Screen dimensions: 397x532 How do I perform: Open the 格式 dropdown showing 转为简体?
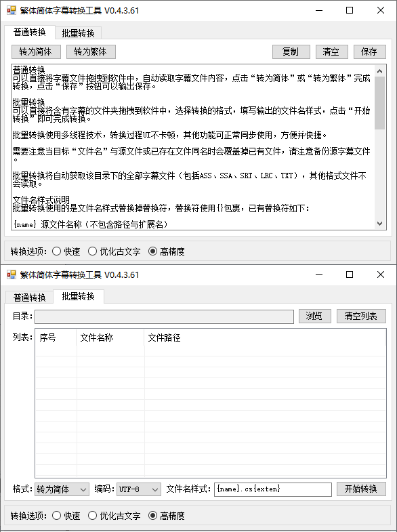pos(62,489)
